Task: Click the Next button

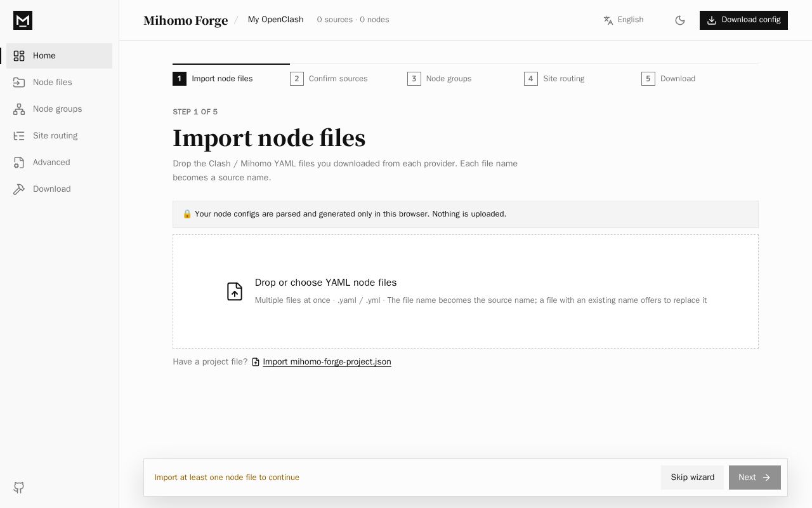Action: point(755,478)
